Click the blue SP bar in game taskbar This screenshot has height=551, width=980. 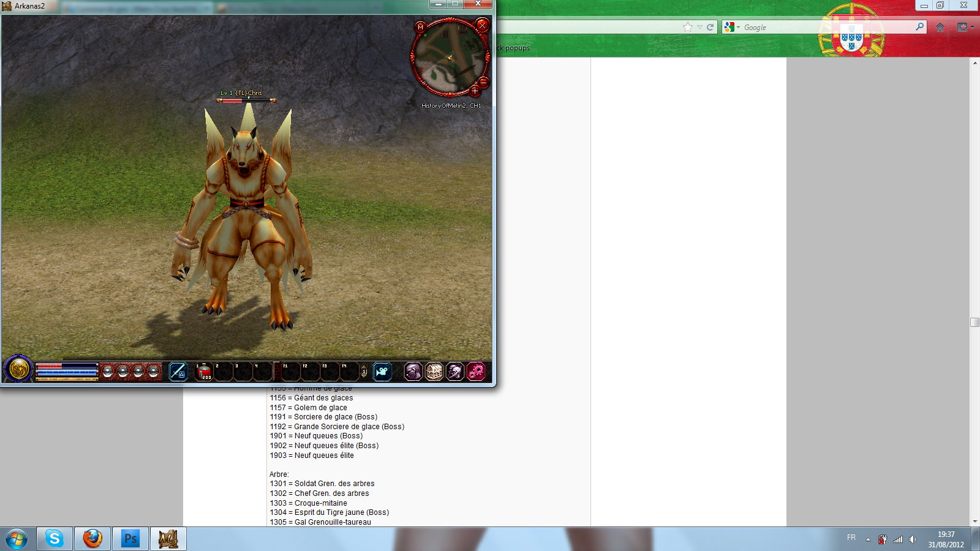tap(67, 372)
